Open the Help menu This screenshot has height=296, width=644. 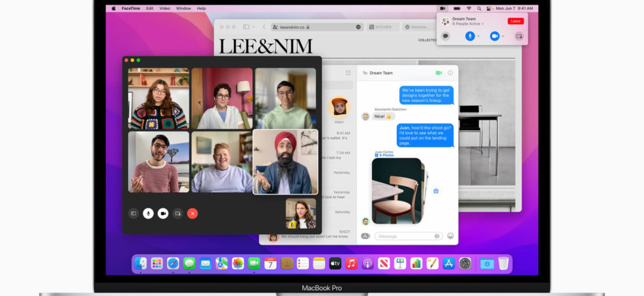[x=201, y=8]
